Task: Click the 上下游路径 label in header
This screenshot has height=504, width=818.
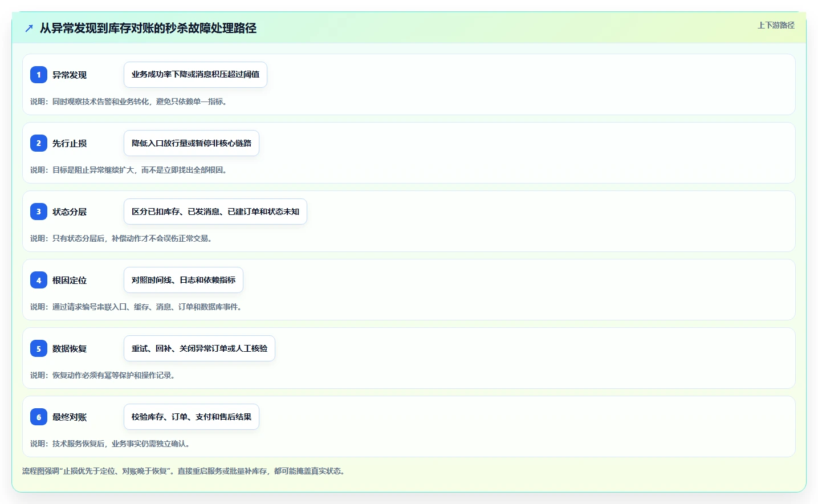Action: click(x=776, y=25)
